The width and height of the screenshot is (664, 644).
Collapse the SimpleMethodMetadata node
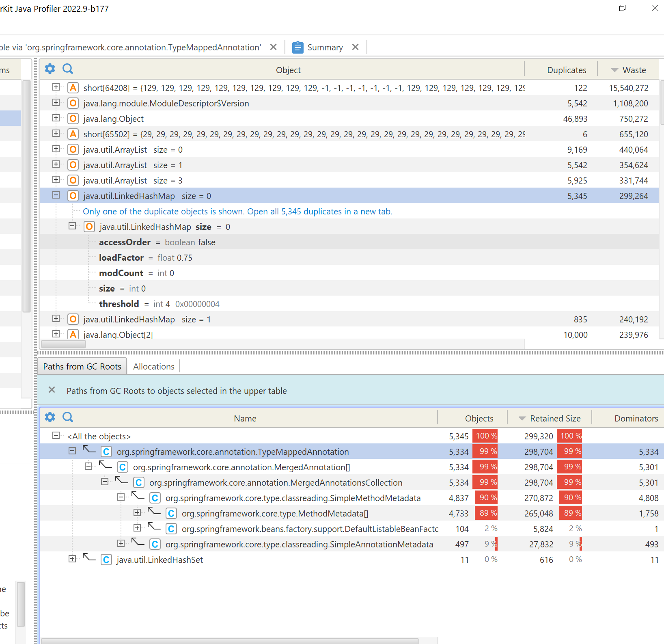click(121, 497)
